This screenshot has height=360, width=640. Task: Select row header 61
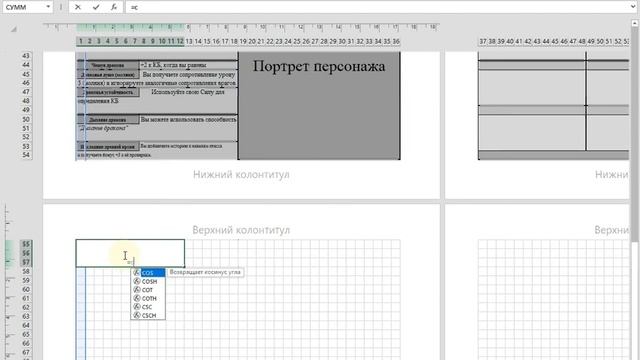click(x=26, y=298)
